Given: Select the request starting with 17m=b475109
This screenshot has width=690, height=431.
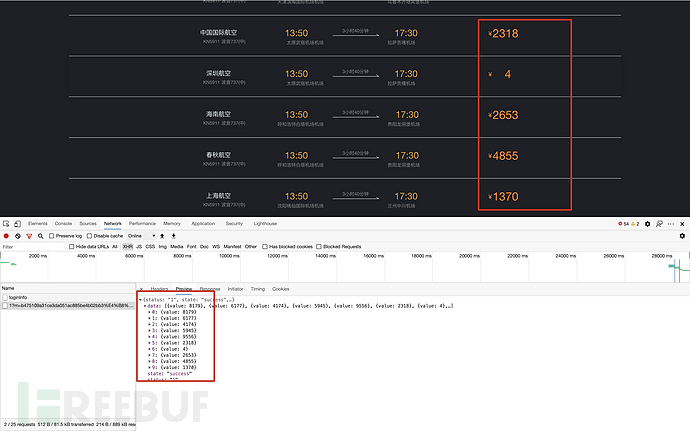Looking at the screenshot, I should 68,306.
